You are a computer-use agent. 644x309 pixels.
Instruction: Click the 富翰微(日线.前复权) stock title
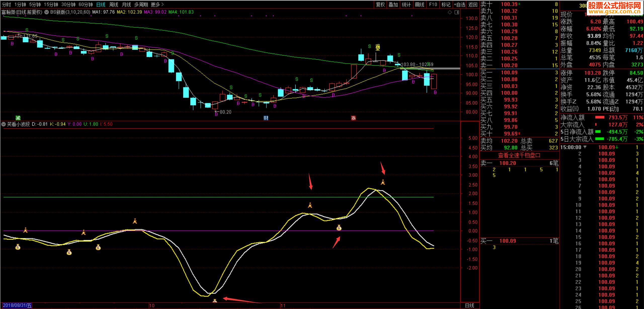point(22,12)
